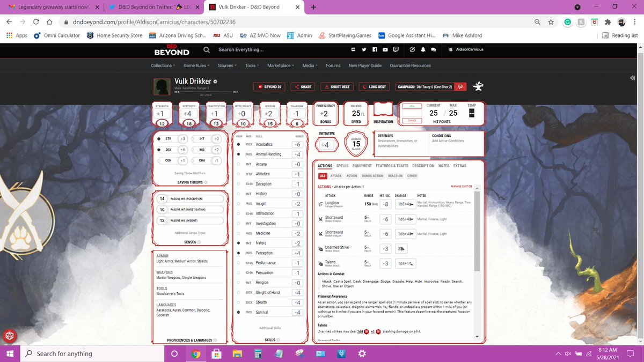Open the Facebook social icon in the header
The image size is (644, 362).
375,49
